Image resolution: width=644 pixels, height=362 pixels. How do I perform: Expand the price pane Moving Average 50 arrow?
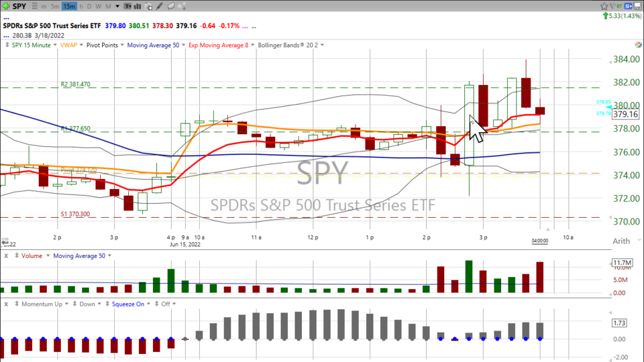click(183, 45)
